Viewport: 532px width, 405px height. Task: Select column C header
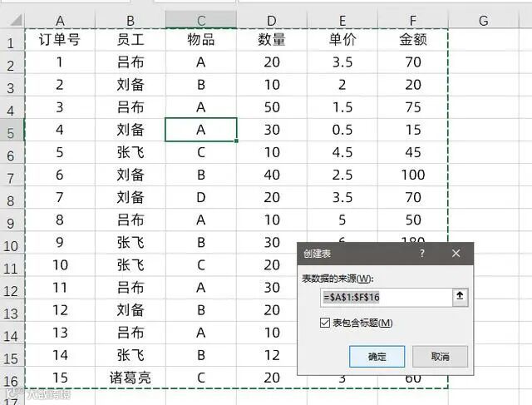(201, 20)
